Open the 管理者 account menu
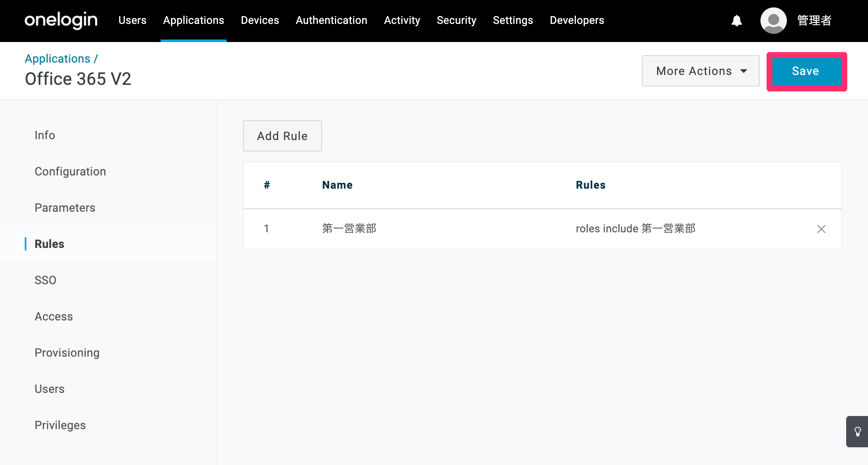 (x=814, y=21)
